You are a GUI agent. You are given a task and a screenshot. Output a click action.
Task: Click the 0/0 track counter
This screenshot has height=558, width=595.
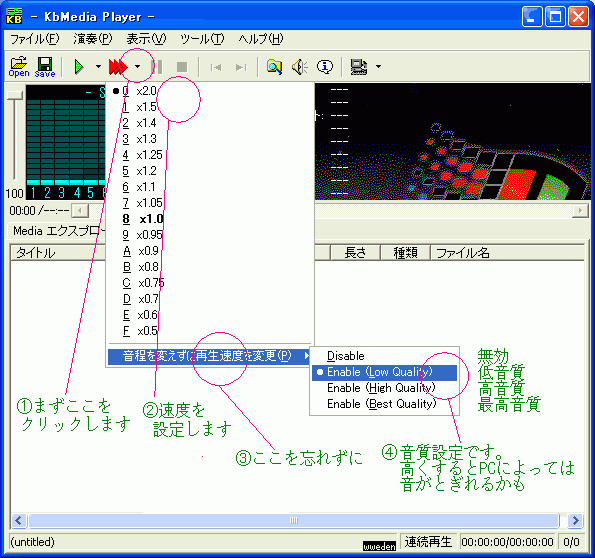(571, 542)
